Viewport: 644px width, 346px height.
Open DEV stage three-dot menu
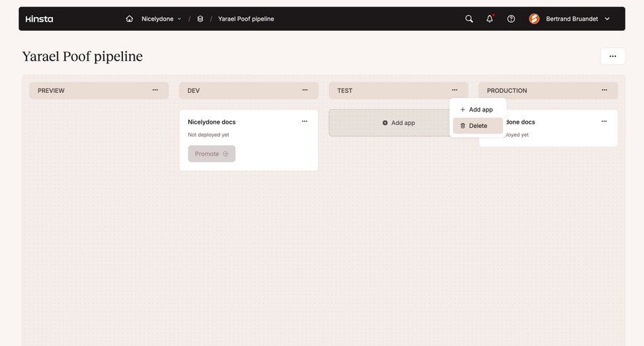305,90
